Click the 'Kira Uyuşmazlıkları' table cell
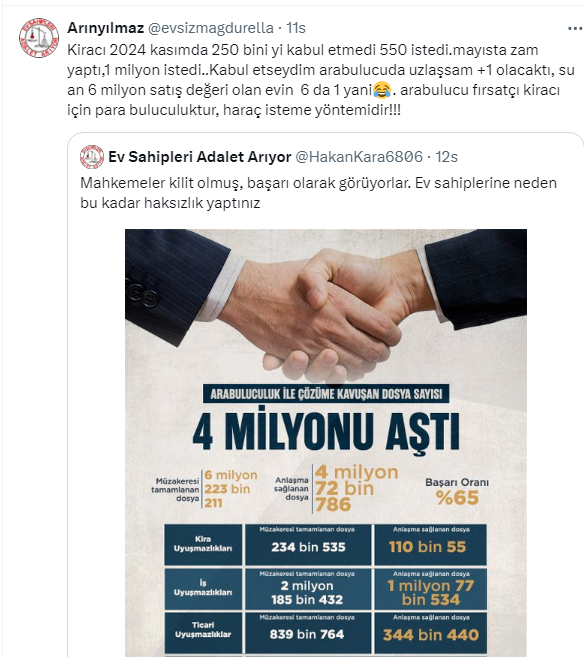This screenshot has height=657, width=584. coord(203,544)
